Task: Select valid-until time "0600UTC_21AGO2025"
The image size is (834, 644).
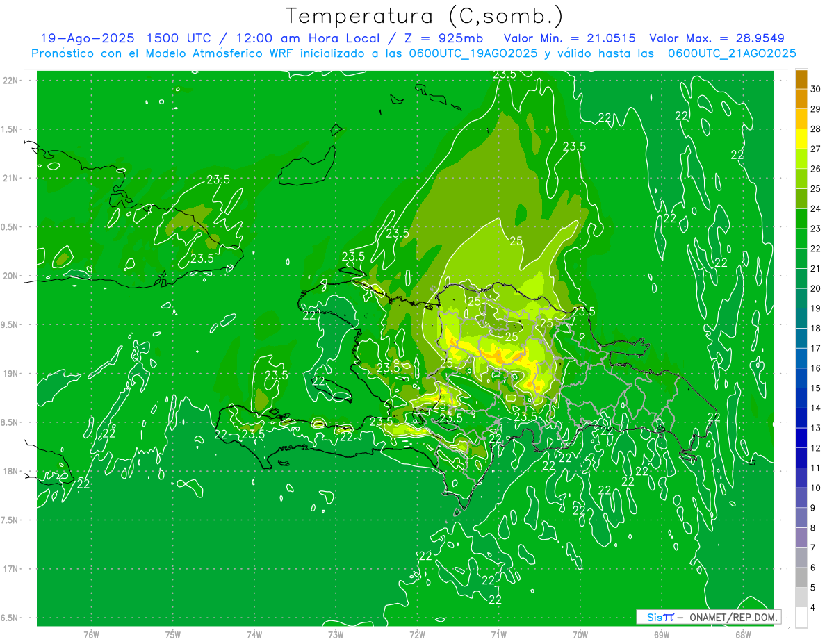Action: pos(732,53)
